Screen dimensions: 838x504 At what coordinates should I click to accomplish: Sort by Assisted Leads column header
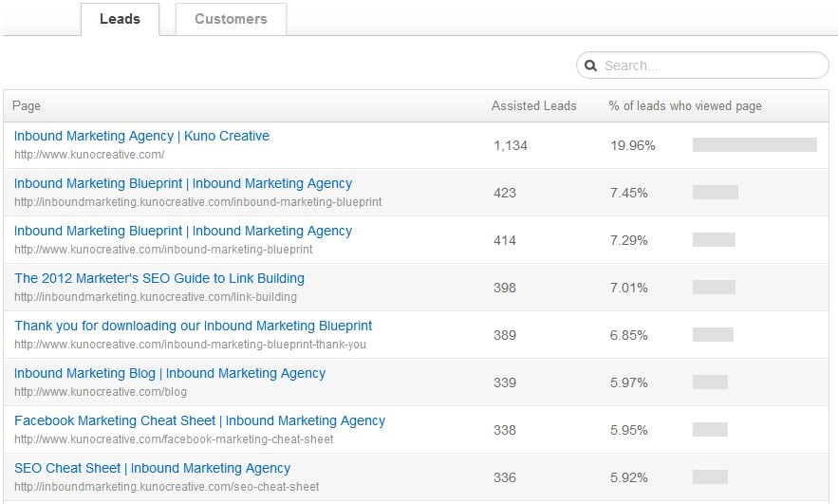533,106
